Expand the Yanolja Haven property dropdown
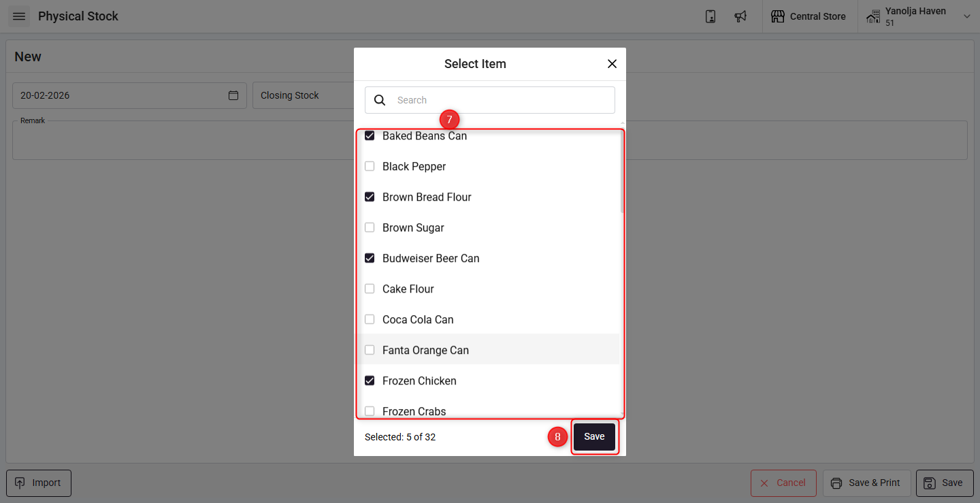This screenshot has height=503, width=980. tap(966, 16)
